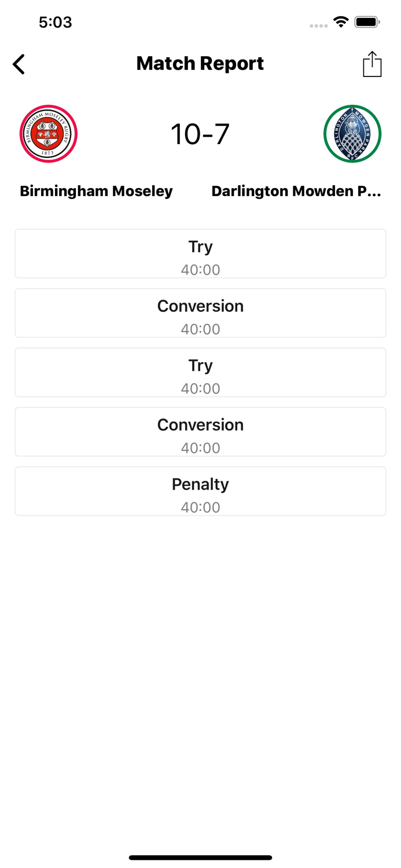Tap the back arrow to leave Match Report

[x=18, y=64]
